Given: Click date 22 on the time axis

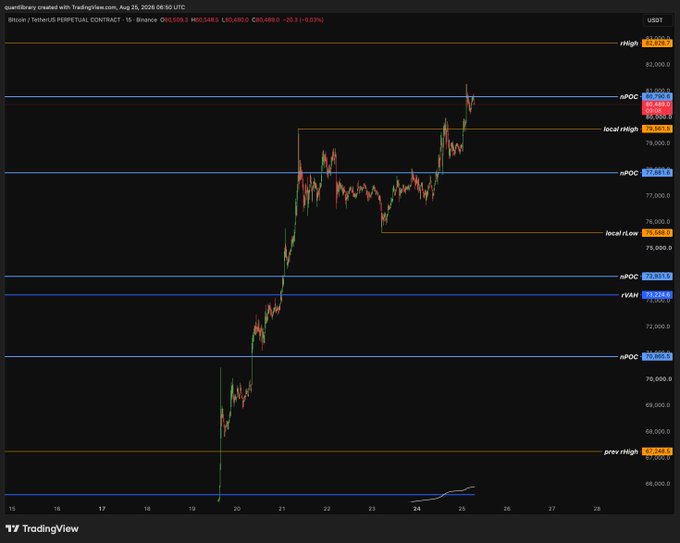Looking at the screenshot, I should [x=327, y=509].
